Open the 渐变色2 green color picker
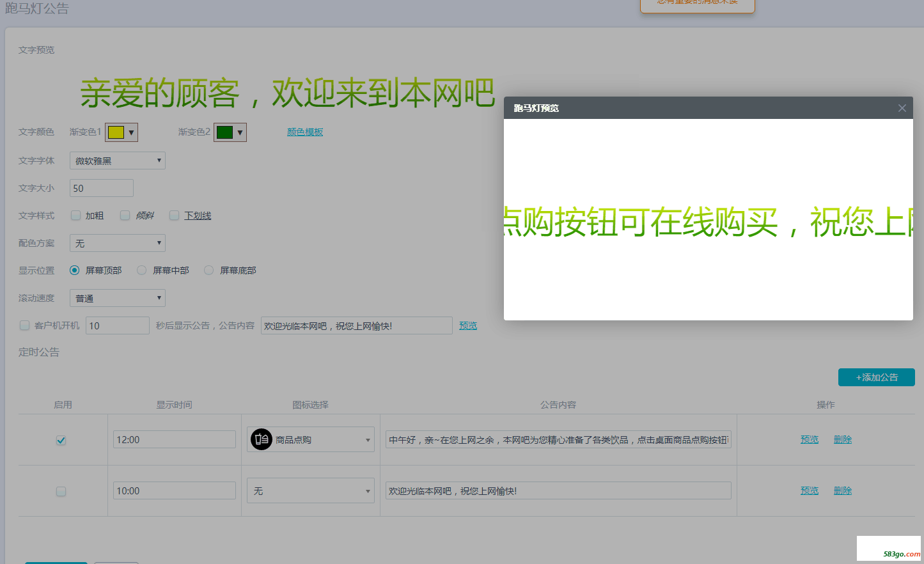Image resolution: width=924 pixels, height=564 pixels. (230, 132)
